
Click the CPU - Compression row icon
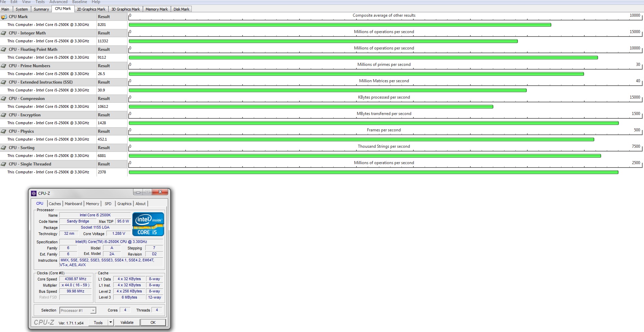pos(4,99)
